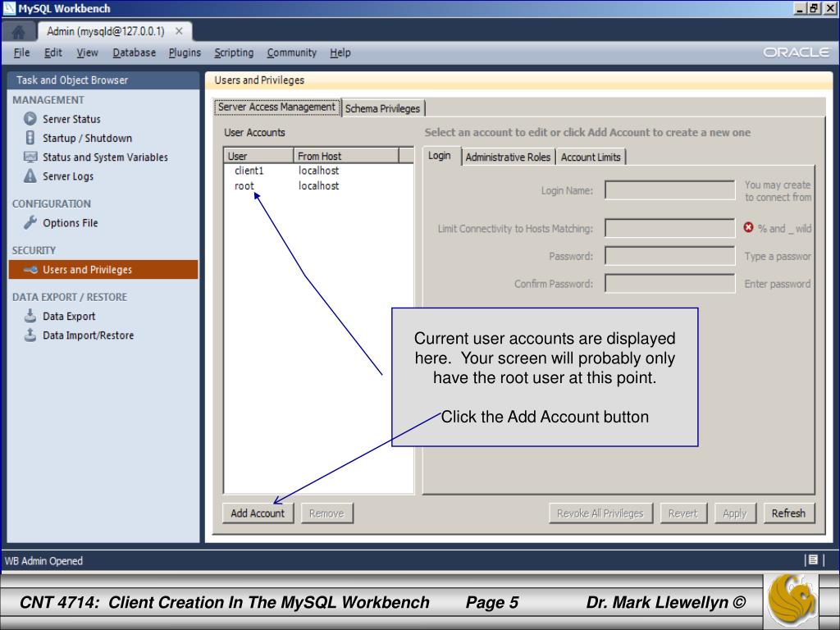Open Options File in sidebar
The height and width of the screenshot is (630, 840).
pos(71,223)
